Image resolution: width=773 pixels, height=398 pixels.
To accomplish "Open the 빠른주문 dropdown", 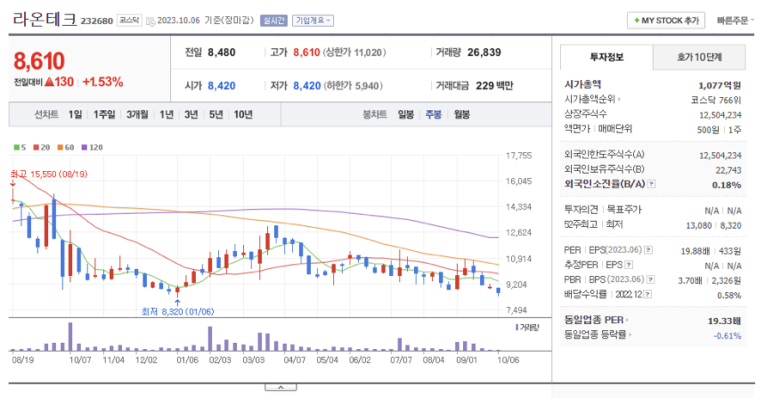I will pos(735,21).
